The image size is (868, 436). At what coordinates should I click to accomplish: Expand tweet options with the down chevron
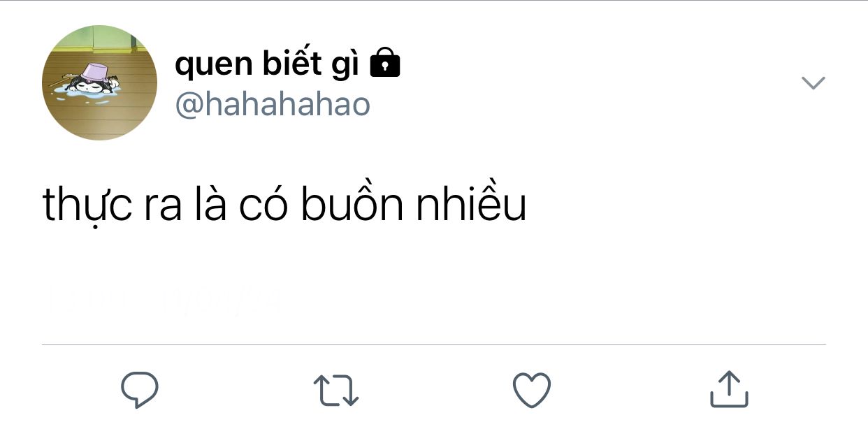pyautogui.click(x=813, y=83)
